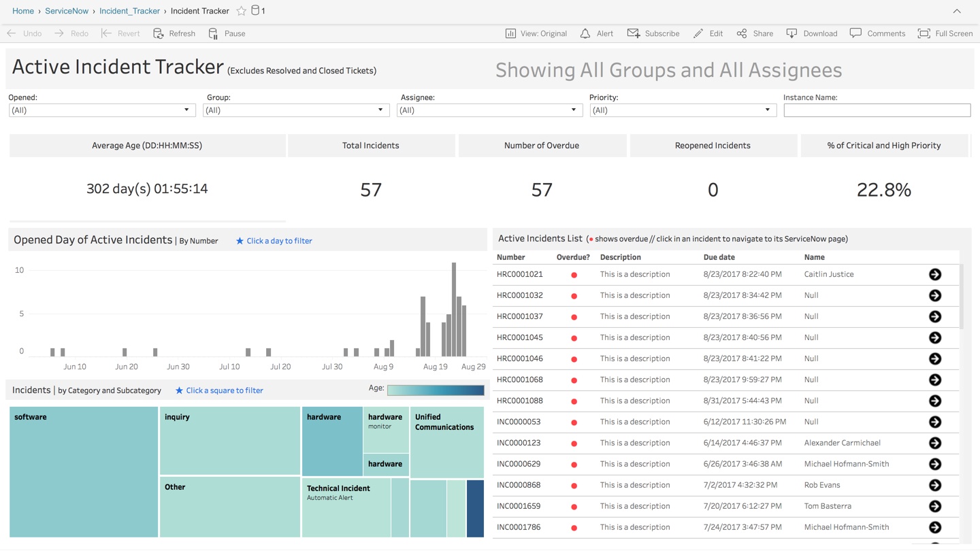Click the Number column header
980x551 pixels.
pos(510,257)
